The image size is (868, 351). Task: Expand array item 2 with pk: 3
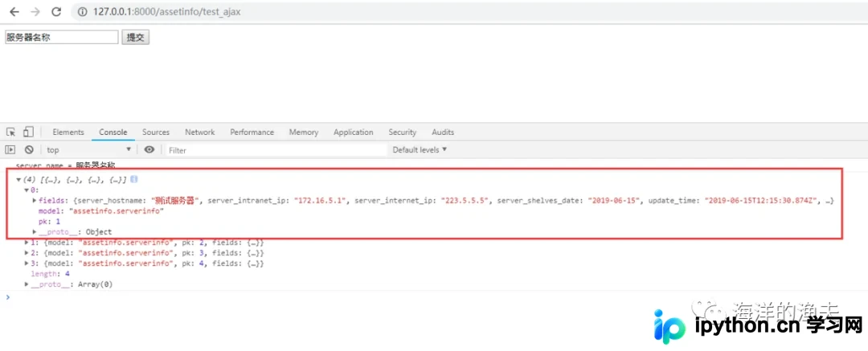tap(27, 253)
